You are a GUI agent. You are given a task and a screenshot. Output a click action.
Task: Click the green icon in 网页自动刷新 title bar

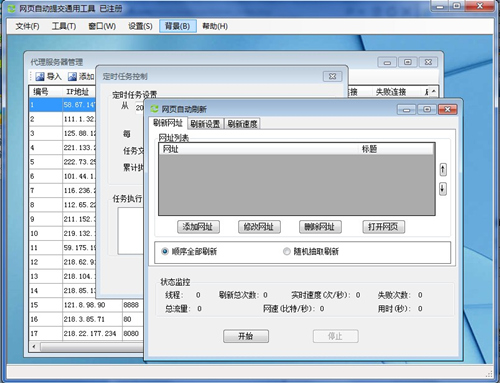click(154, 109)
